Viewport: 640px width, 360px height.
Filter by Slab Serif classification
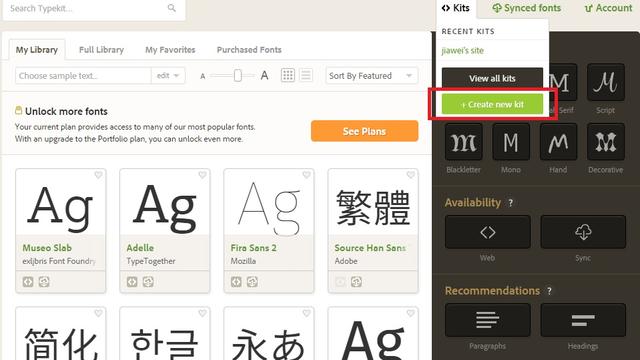click(563, 82)
